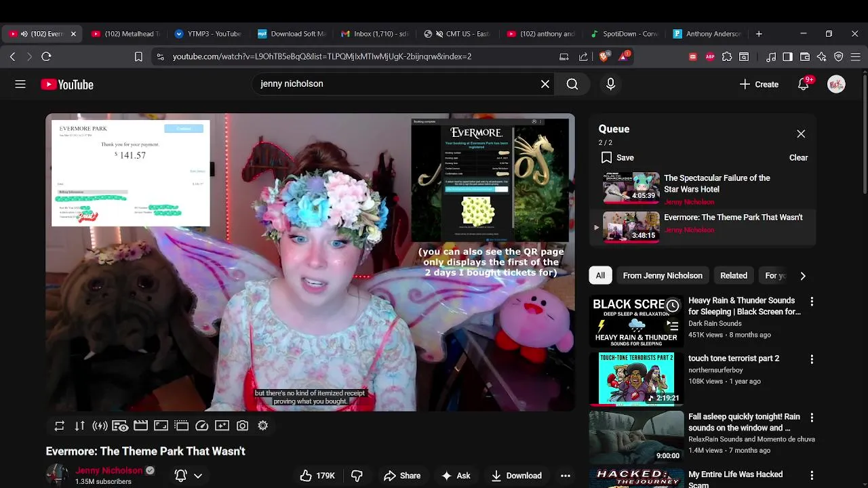Take a screenshot with the camera icon
The image size is (868, 488).
coord(242,426)
